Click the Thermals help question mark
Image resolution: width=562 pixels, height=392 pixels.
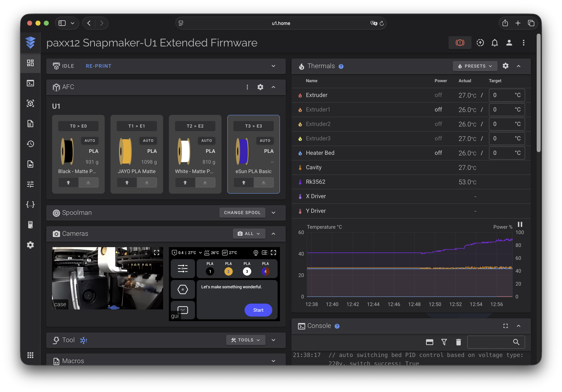tap(341, 66)
